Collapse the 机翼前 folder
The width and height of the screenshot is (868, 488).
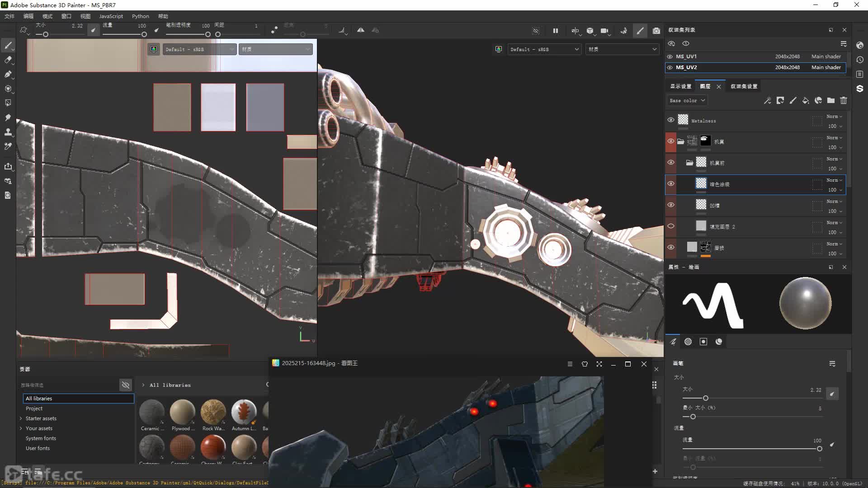(x=689, y=163)
